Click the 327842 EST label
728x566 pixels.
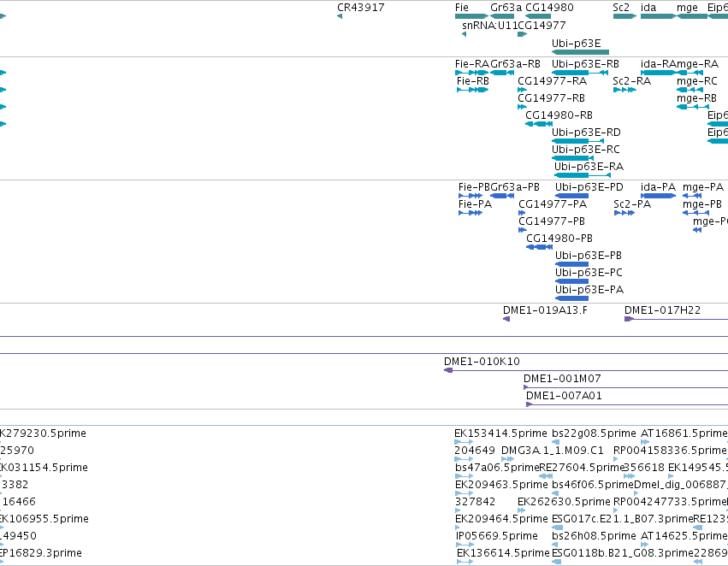(x=475, y=502)
